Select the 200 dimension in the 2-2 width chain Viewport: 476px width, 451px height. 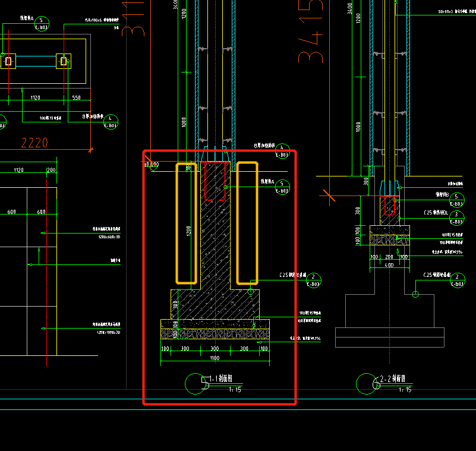pyautogui.click(x=389, y=257)
